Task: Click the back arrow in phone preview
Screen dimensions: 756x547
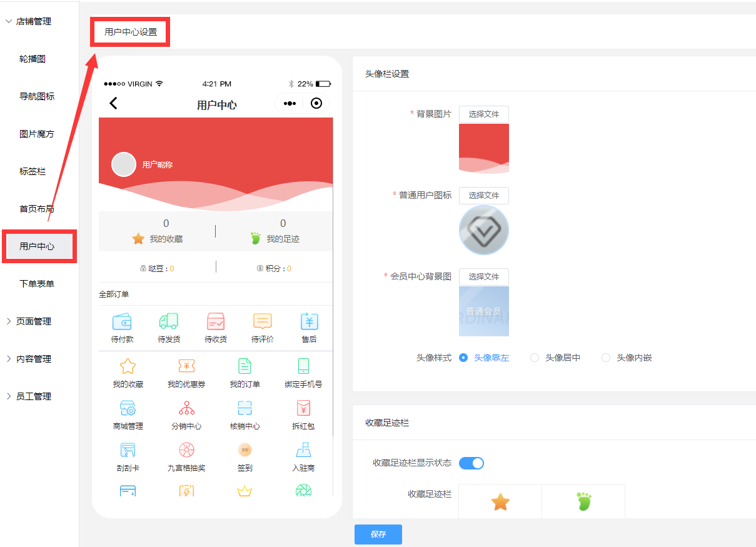Action: tap(113, 104)
